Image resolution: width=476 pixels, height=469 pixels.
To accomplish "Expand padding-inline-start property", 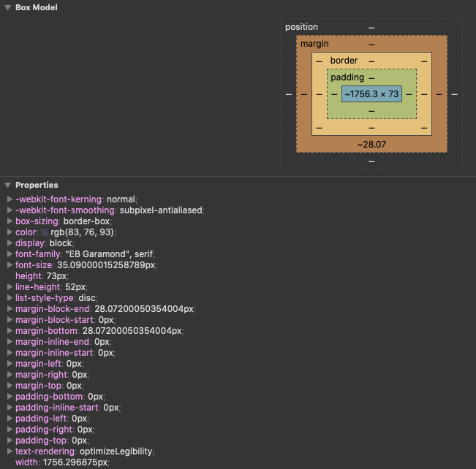I will pyautogui.click(x=10, y=408).
